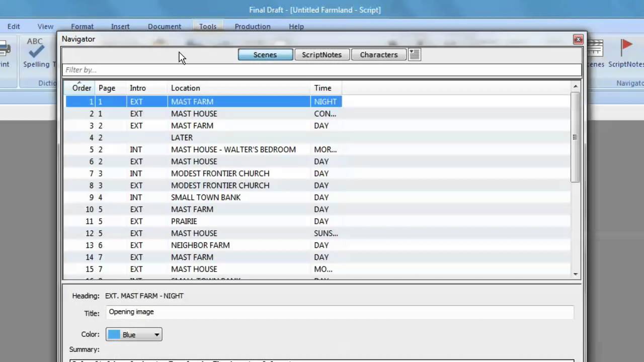Open the Production menu
The height and width of the screenshot is (362, 644).
[253, 27]
